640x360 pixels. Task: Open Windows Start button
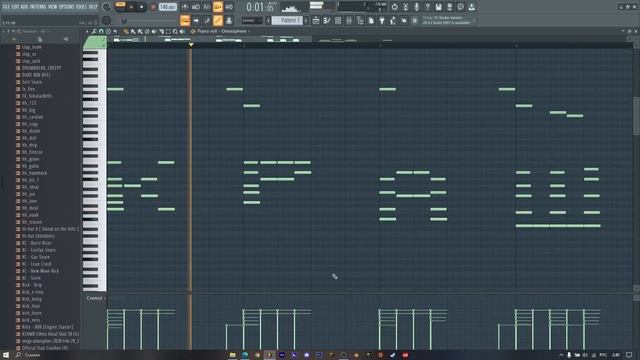(6, 355)
